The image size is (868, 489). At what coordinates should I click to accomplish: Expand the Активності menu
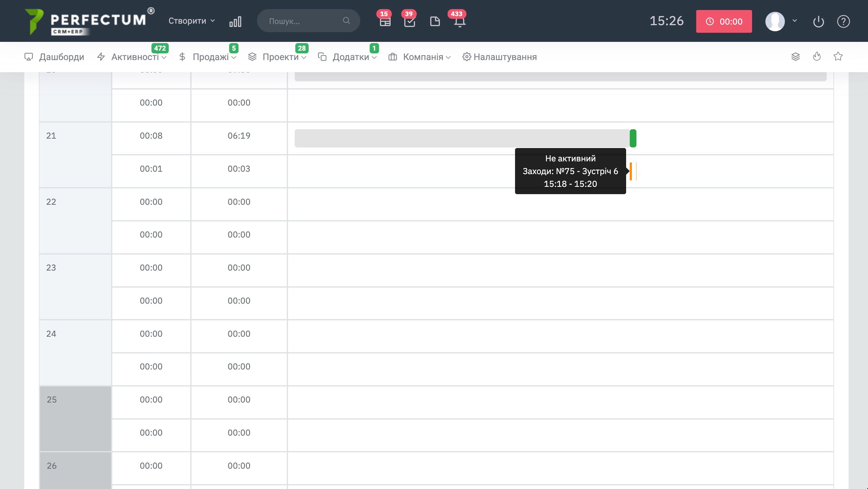point(138,57)
